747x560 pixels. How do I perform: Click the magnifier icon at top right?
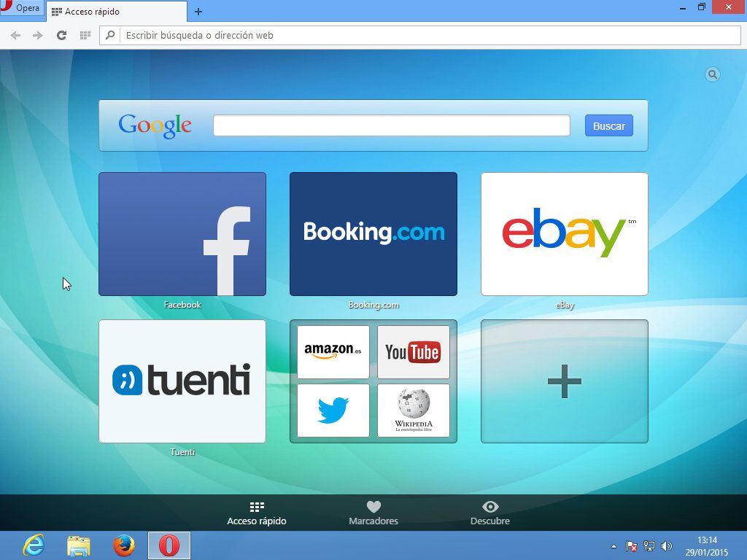coord(713,74)
